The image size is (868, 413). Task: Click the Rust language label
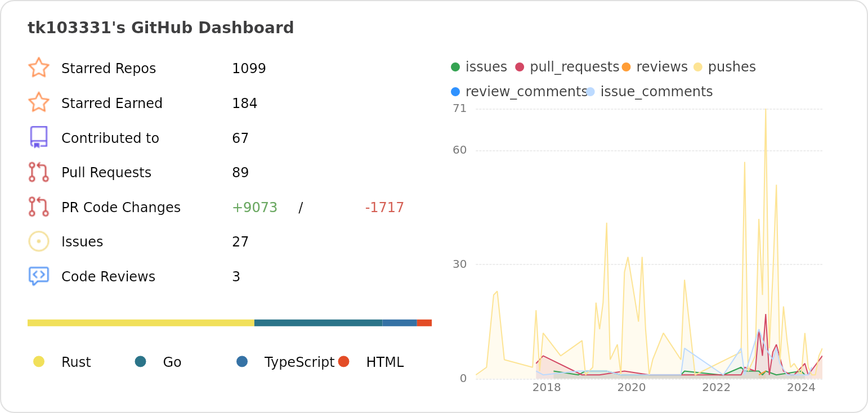76,362
